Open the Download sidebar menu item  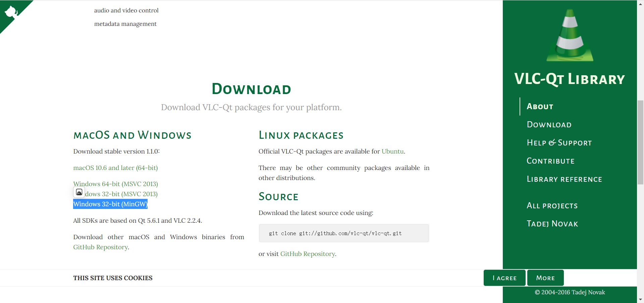(x=549, y=125)
